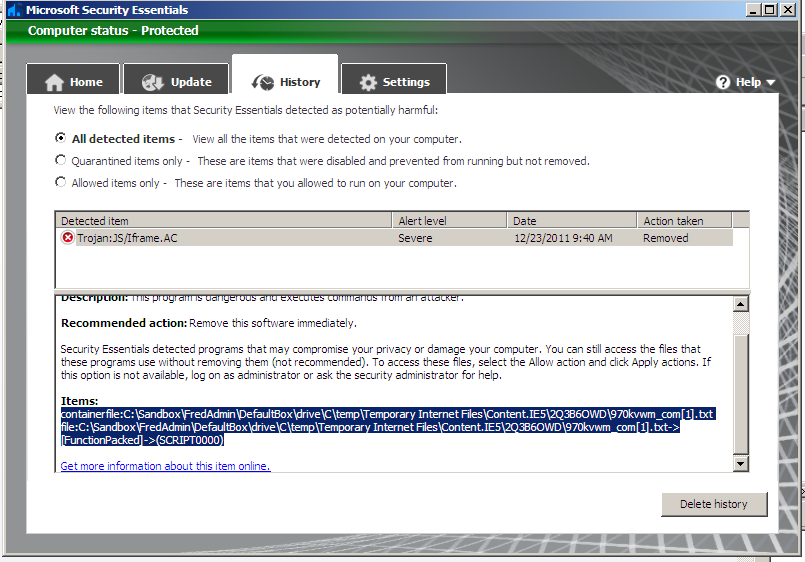
Task: Click the Help question mark icon
Action: point(723,82)
